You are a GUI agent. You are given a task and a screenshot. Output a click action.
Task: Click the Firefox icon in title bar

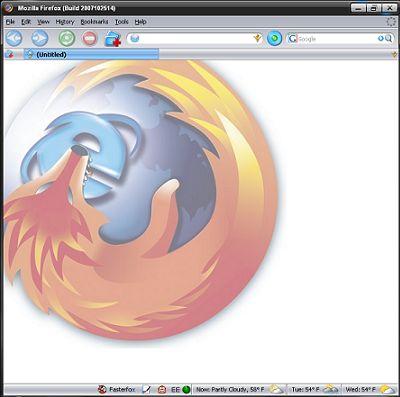click(x=9, y=8)
